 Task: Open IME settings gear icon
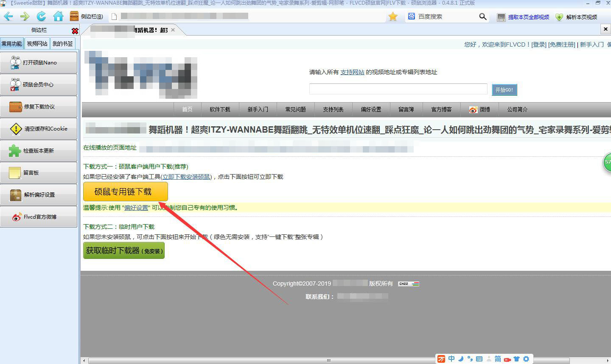point(526,359)
